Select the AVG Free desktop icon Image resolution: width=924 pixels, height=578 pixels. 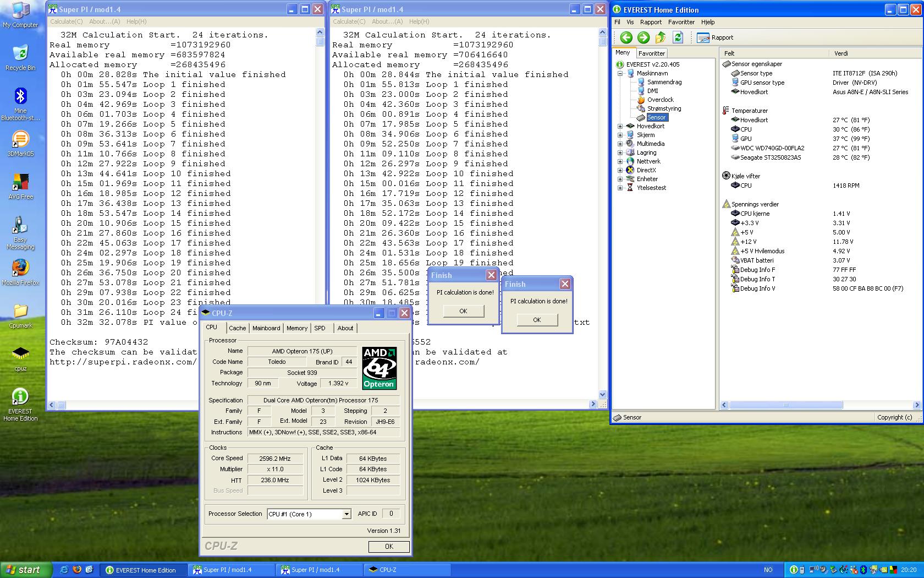click(x=20, y=187)
